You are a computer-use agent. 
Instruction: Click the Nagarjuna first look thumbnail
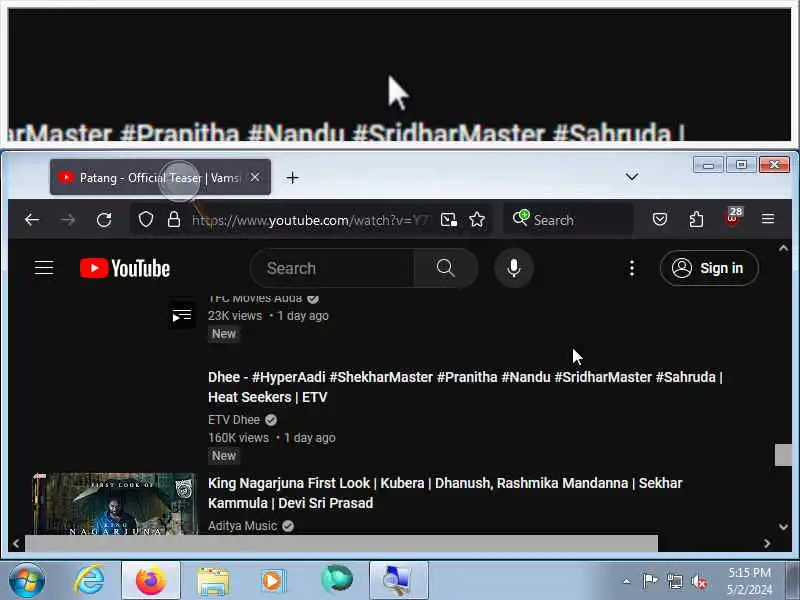click(115, 504)
